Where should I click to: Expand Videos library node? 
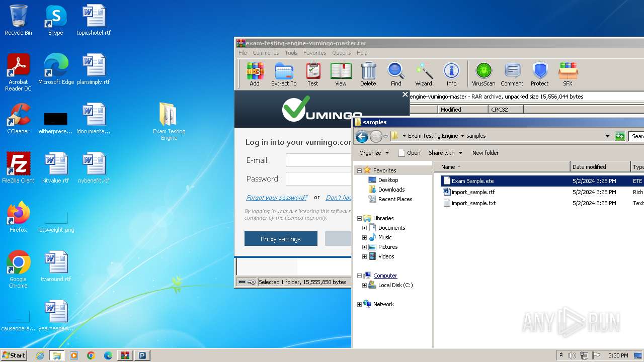click(x=364, y=256)
